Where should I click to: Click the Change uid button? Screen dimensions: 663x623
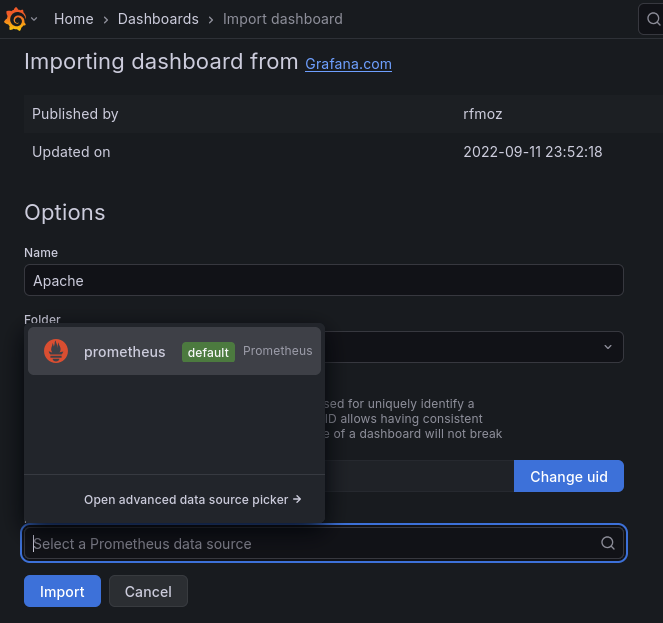569,476
